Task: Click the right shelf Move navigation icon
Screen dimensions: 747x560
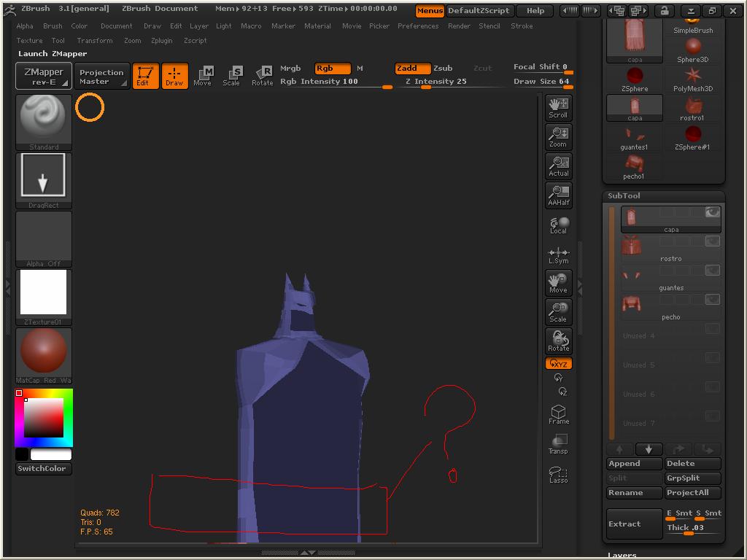Action: (x=558, y=283)
